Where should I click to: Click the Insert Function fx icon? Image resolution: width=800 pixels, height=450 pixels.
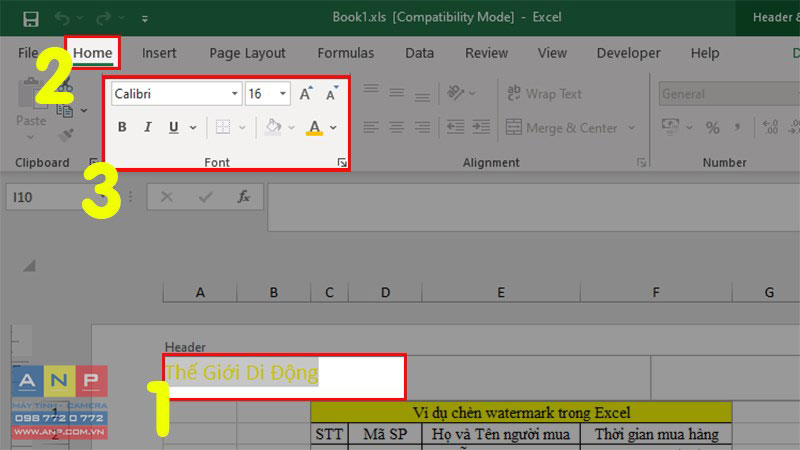tap(244, 197)
